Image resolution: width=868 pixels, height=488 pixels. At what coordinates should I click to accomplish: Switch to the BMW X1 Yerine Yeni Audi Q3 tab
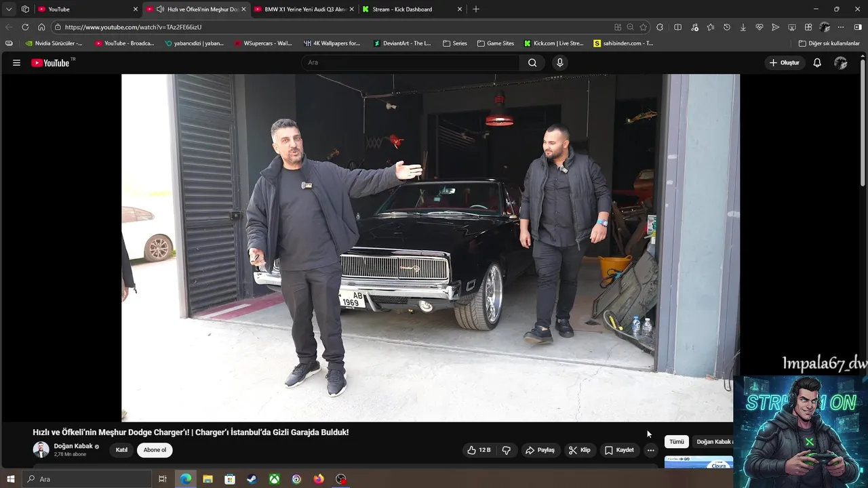[304, 9]
